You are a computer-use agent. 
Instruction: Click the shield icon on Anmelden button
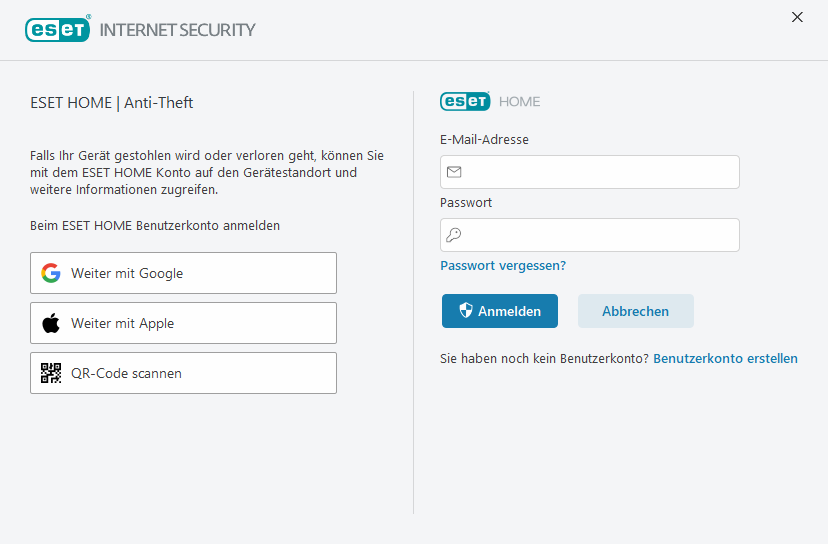[x=465, y=311]
